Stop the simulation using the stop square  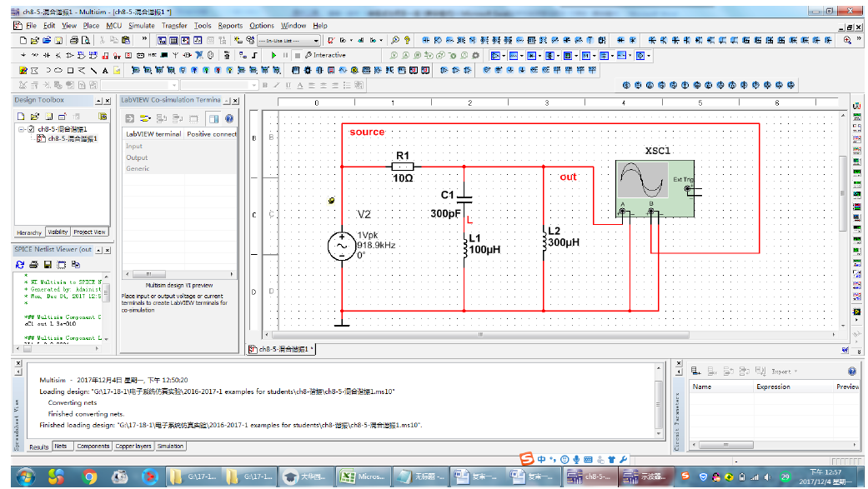298,55
